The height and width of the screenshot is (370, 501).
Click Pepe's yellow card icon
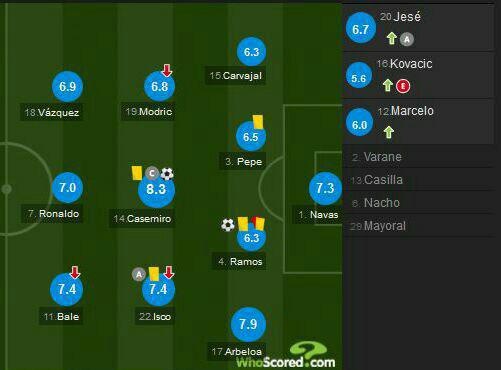tap(258, 122)
